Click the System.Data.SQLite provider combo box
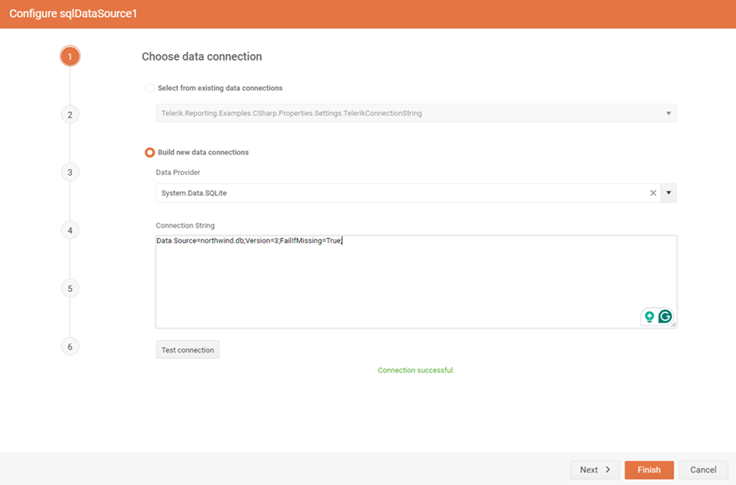Screen dimensions: 736x485 (x=400, y=193)
